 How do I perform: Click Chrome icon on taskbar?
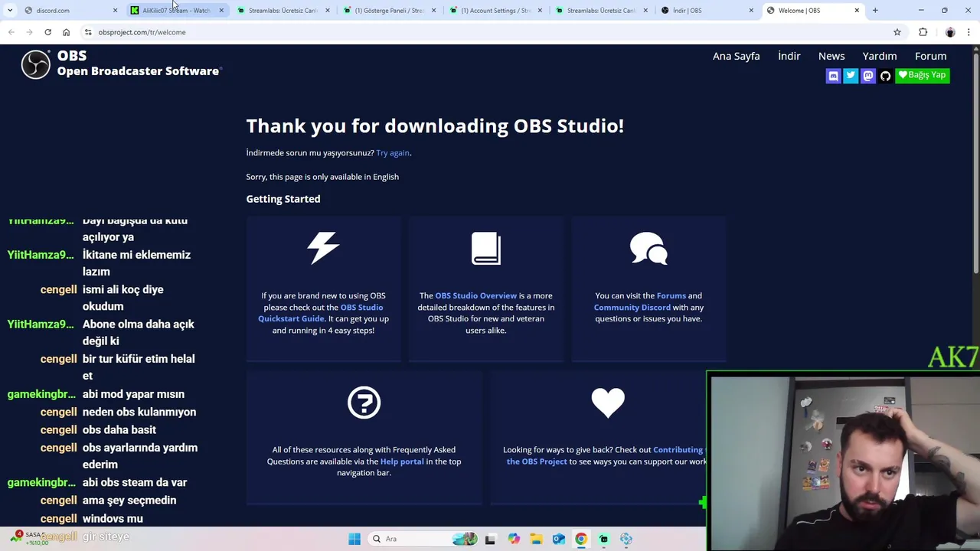pyautogui.click(x=581, y=539)
